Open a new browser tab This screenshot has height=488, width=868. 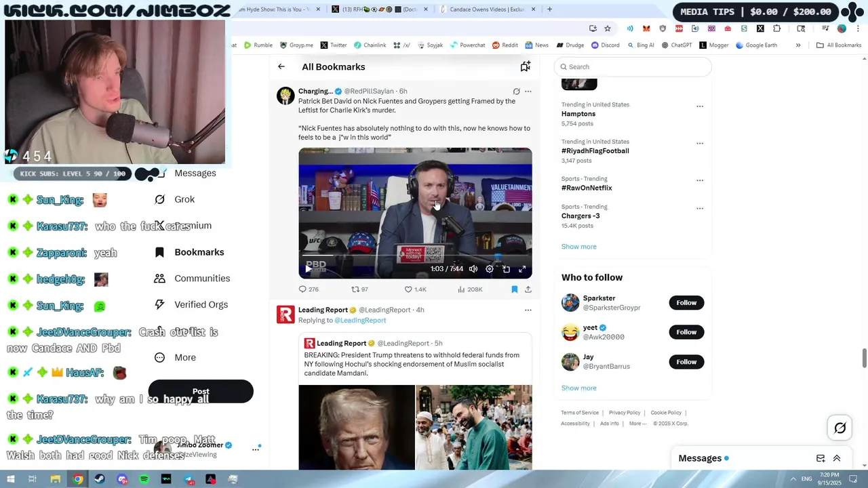pos(549,9)
